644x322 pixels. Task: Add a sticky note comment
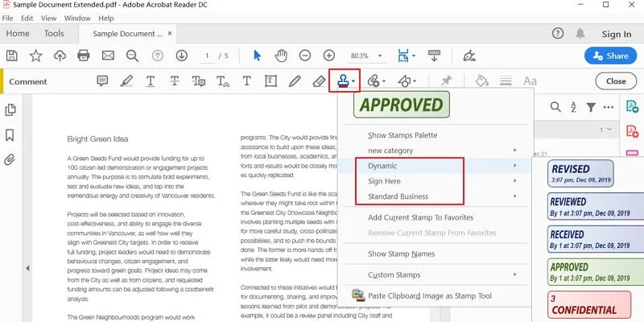click(102, 81)
